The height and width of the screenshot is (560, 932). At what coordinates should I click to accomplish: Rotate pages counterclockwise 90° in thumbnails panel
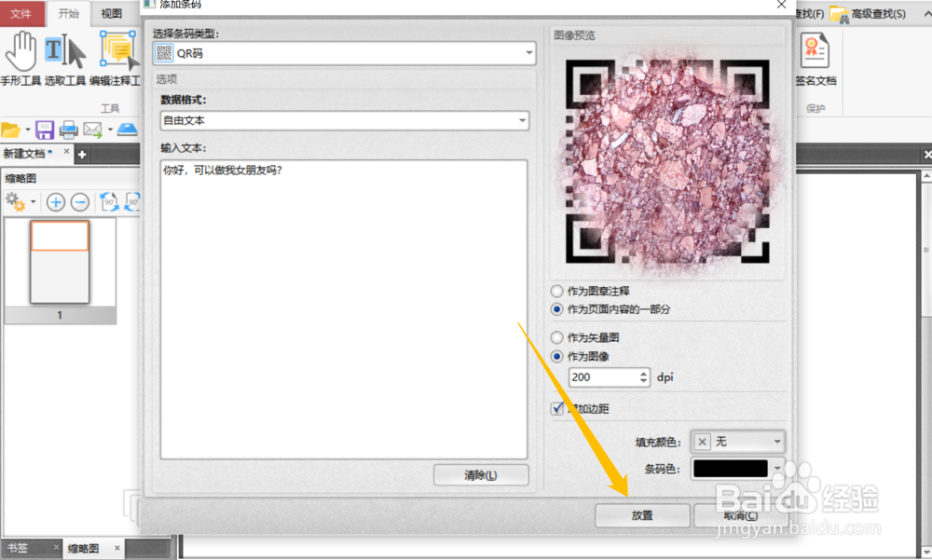(x=109, y=202)
